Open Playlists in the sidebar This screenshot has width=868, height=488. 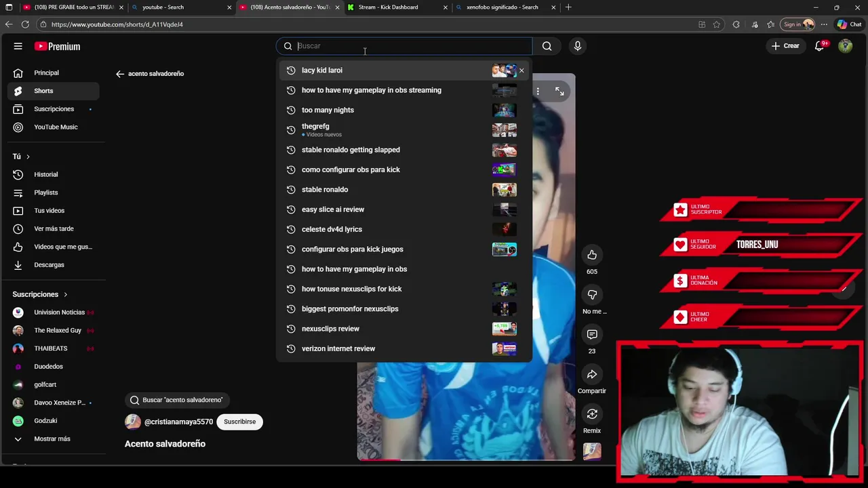click(53, 192)
